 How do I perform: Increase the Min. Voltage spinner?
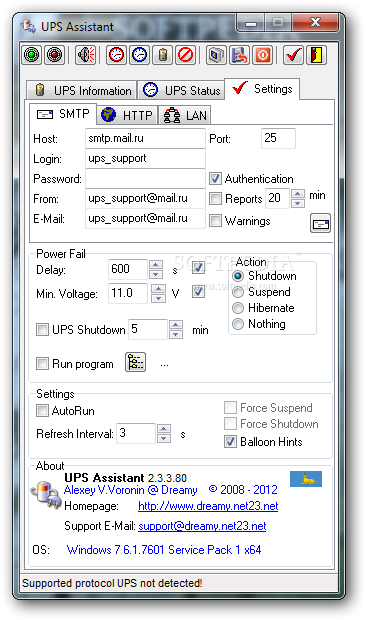(158, 289)
